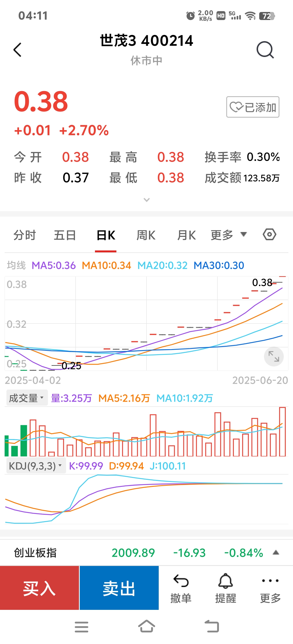Open chart settings hexagon icon
The width and height of the screenshot is (293, 644).
coord(269,234)
